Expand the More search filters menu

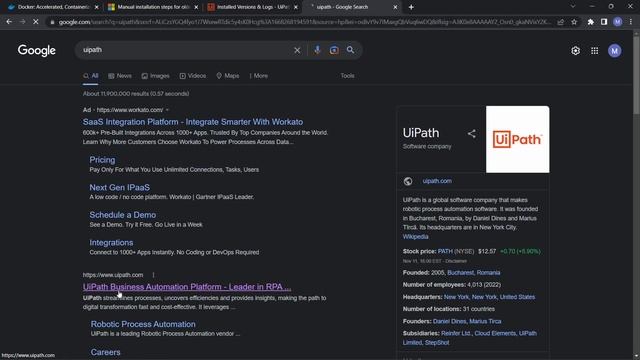click(259, 76)
